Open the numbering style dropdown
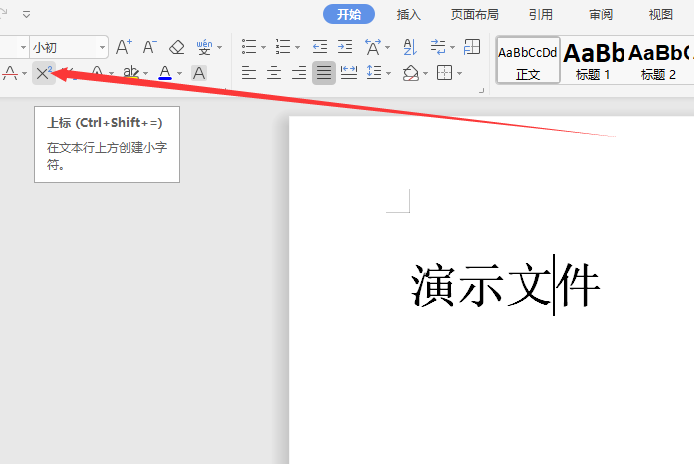 pos(297,47)
